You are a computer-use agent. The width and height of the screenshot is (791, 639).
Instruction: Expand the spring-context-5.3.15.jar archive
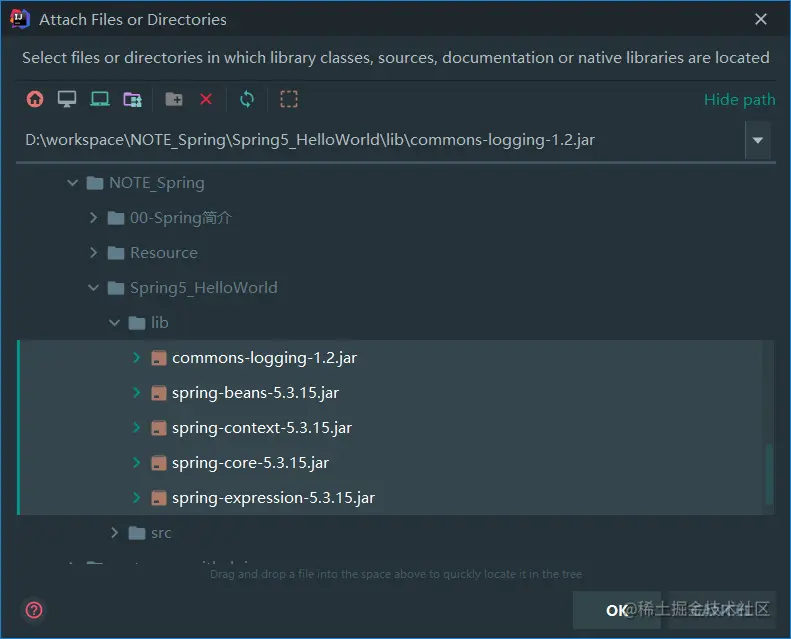pos(136,428)
